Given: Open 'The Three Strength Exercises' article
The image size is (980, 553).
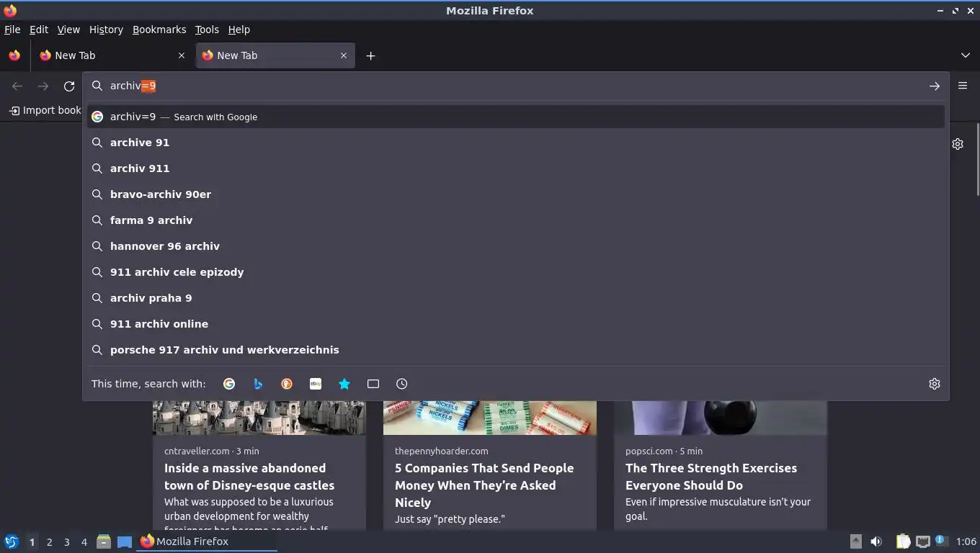Looking at the screenshot, I should pos(711,477).
